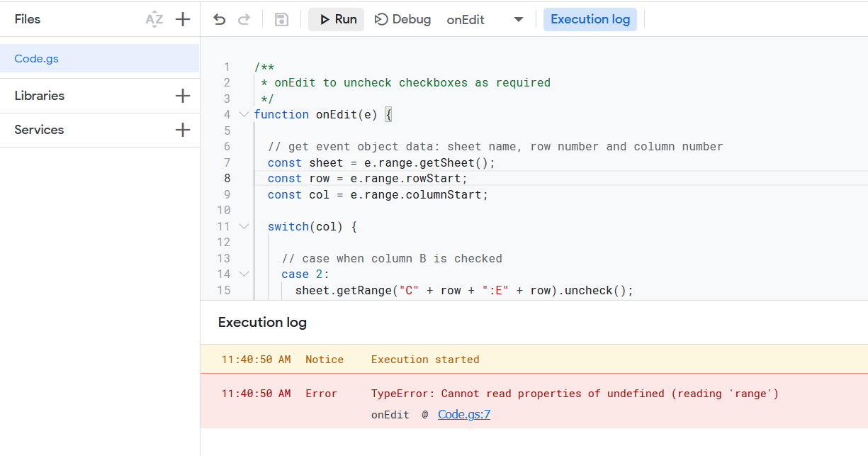Viewport: 868px width, 456px height.
Task: Run the selected onEdit function
Action: (337, 20)
